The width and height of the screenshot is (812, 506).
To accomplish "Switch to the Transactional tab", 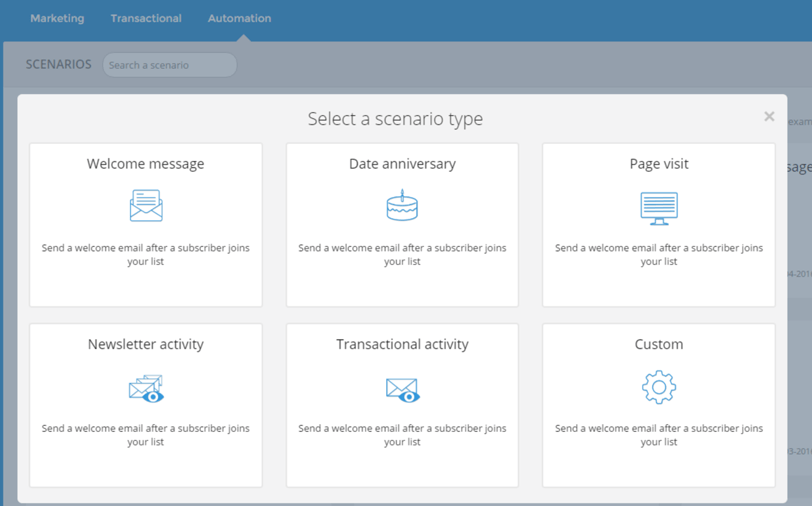I will coord(146,18).
